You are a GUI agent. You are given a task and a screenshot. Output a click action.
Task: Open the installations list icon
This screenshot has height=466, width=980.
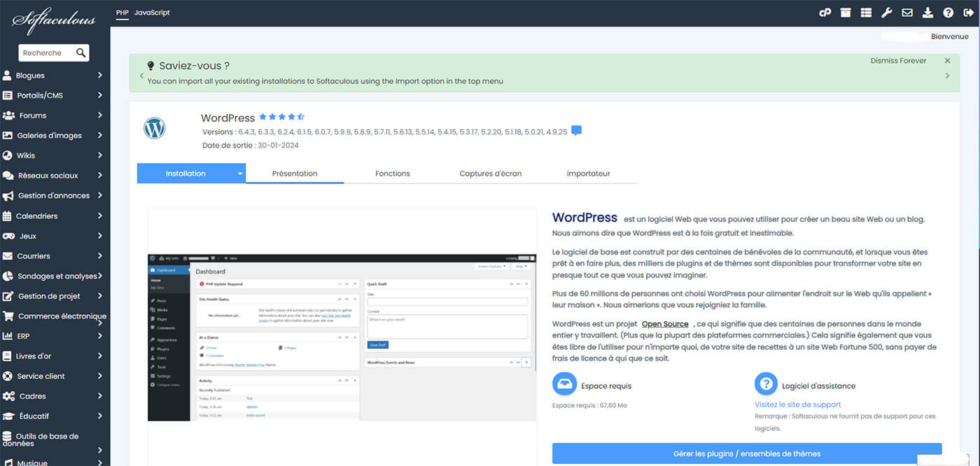(x=865, y=13)
